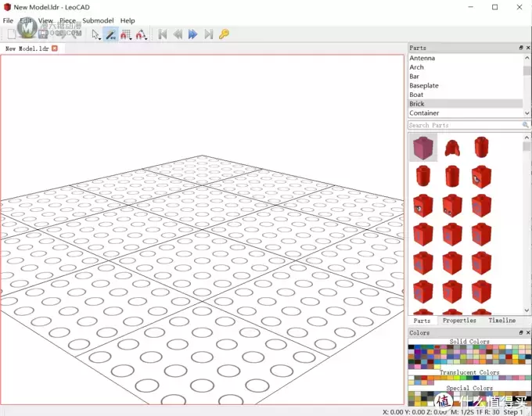
Task: Click the parts thumbnails scroll-down arrow
Action: coord(527,310)
